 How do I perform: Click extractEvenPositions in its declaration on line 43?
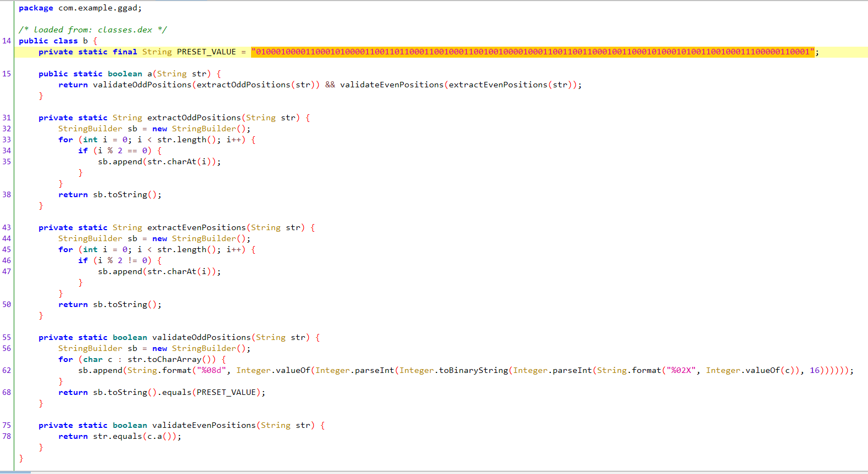197,228
